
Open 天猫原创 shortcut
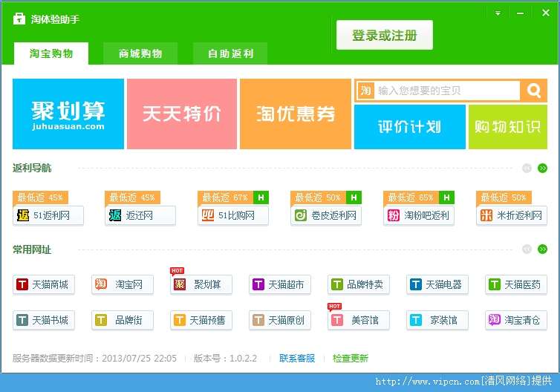(x=280, y=320)
